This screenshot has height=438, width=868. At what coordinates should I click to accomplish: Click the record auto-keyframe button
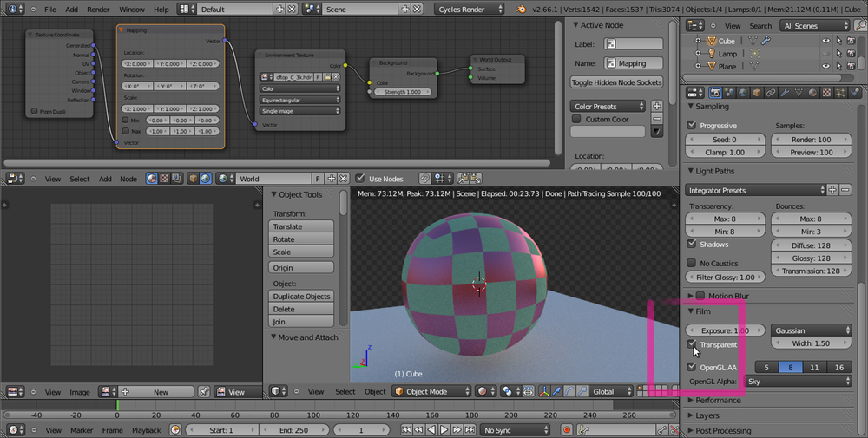(566, 429)
